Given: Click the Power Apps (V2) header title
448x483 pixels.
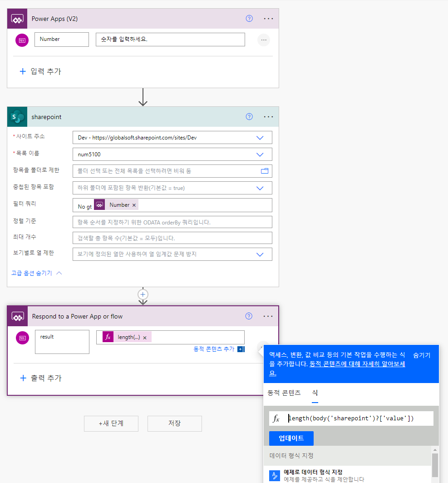Looking at the screenshot, I should (x=55, y=19).
